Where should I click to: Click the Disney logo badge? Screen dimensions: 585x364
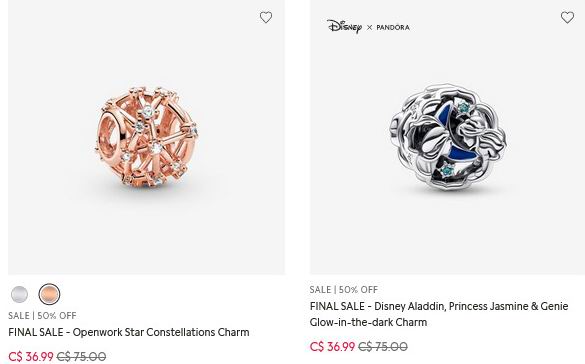pyautogui.click(x=344, y=26)
